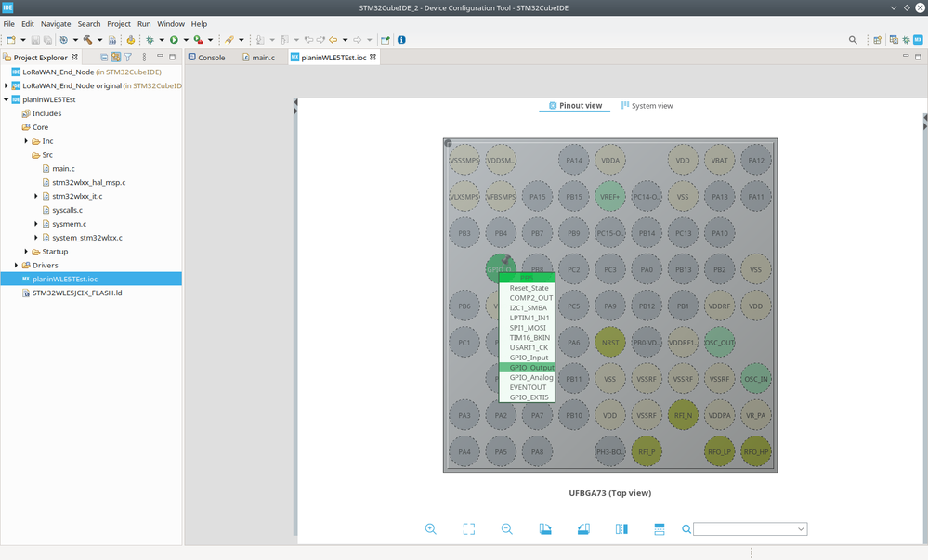Viewport: 928px width, 560px height.
Task: Choose GPIO_Output from pin menu
Action: 527,368
